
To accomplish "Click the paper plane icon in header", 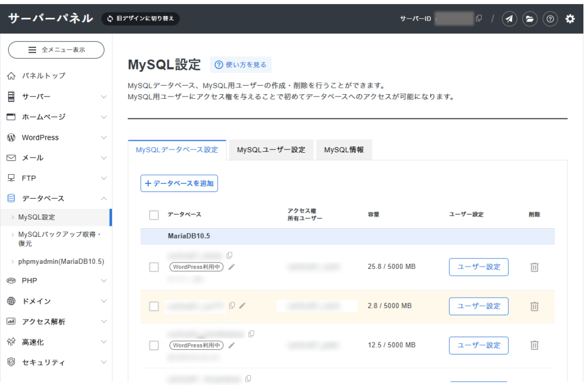I will pos(509,19).
